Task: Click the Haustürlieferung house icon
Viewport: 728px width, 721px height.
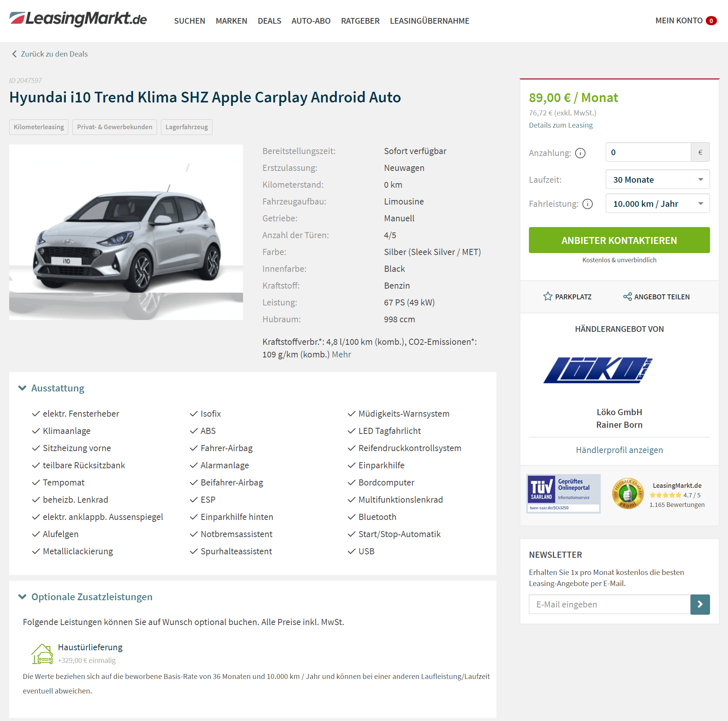Action: [42, 653]
